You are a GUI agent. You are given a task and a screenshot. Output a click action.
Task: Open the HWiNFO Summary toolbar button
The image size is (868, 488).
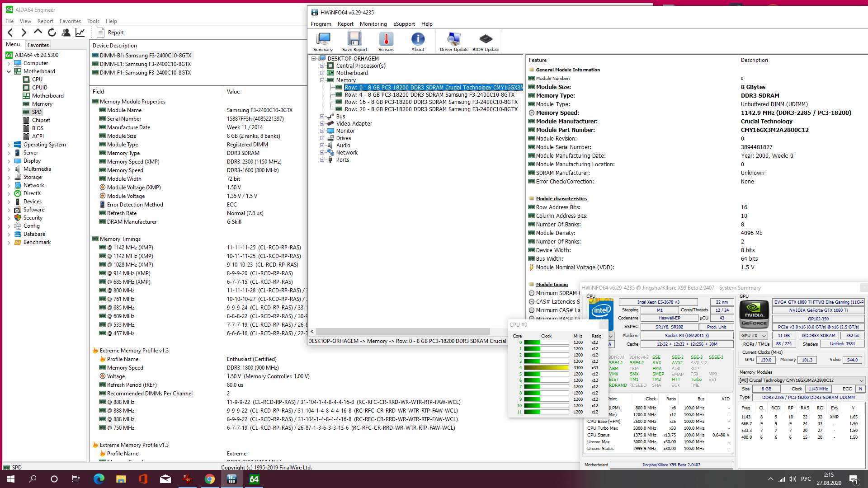pos(323,42)
